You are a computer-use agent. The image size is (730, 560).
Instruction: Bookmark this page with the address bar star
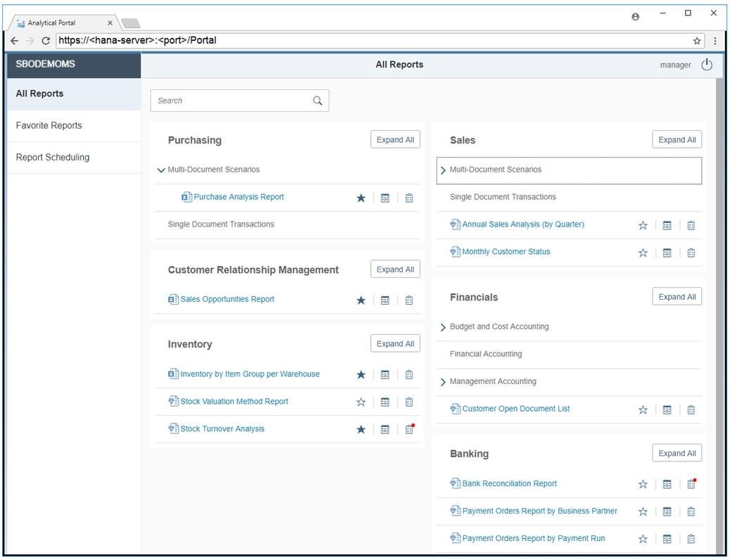(697, 41)
